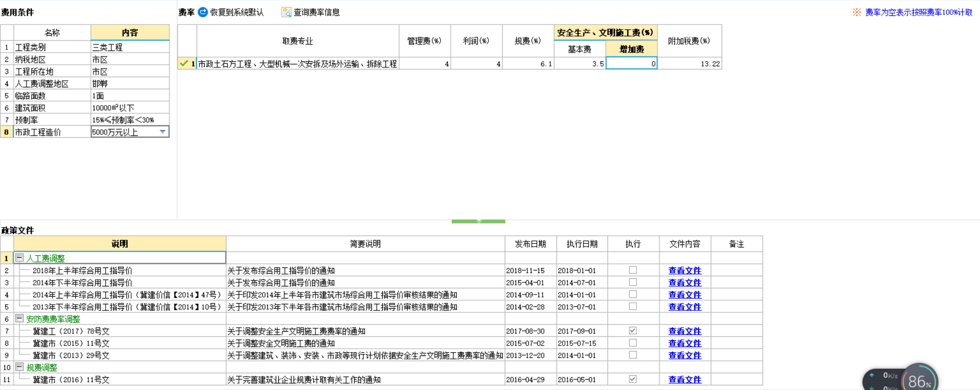The width and height of the screenshot is (980, 390).
Task: Click the 增加费 input cell showing 0
Action: (x=631, y=63)
